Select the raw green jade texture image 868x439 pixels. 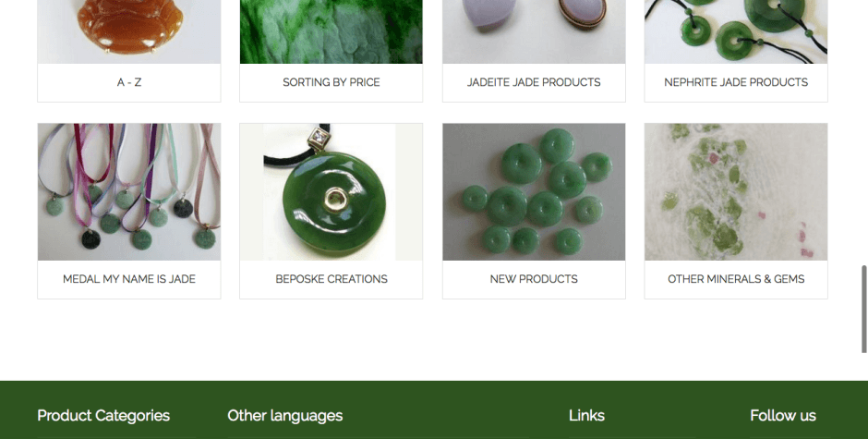(331, 31)
